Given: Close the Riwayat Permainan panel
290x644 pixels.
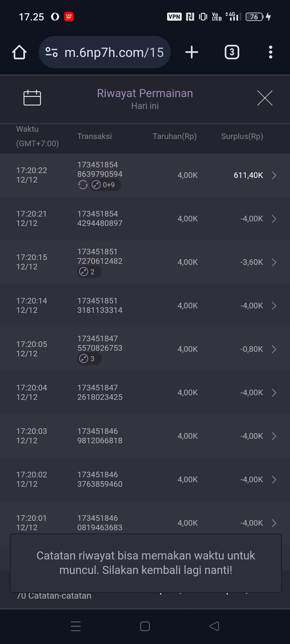Looking at the screenshot, I should 265,98.
